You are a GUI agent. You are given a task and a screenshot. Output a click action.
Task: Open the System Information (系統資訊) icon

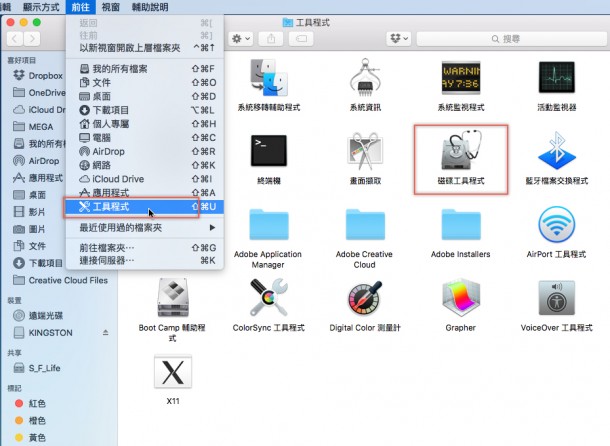click(x=365, y=78)
